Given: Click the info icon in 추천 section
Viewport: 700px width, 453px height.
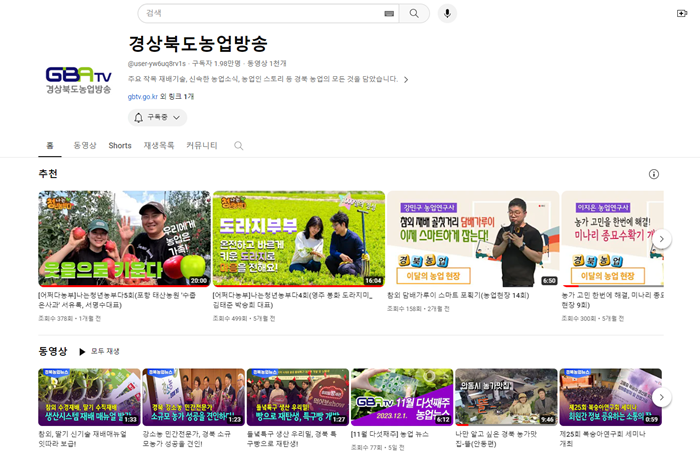Looking at the screenshot, I should coord(654,174).
